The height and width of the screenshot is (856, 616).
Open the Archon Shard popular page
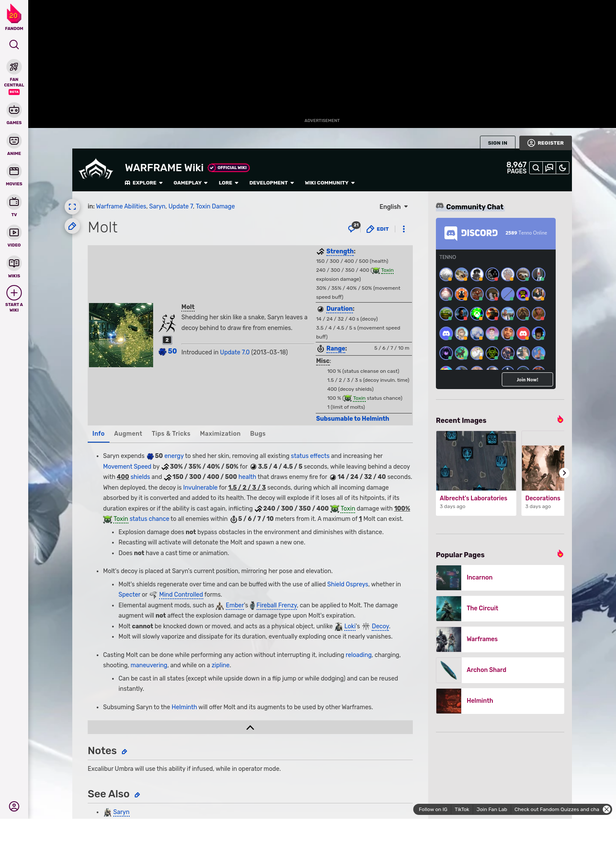pos(500,670)
